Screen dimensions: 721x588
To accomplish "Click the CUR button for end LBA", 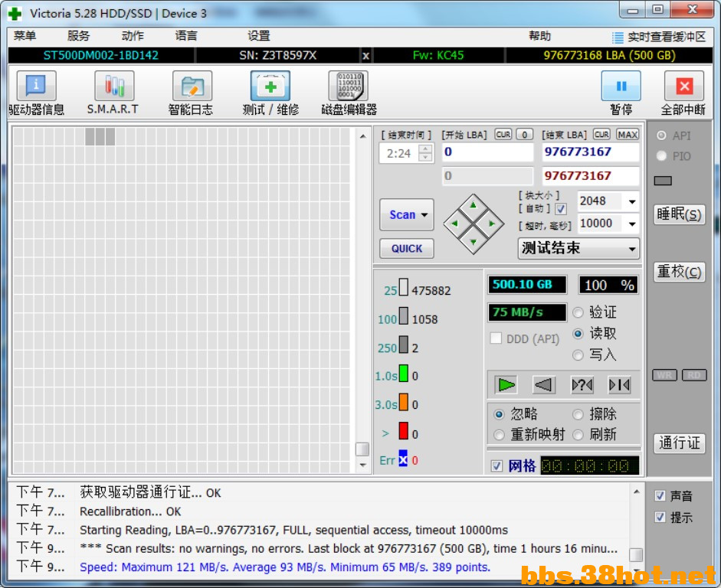I will coord(601,135).
